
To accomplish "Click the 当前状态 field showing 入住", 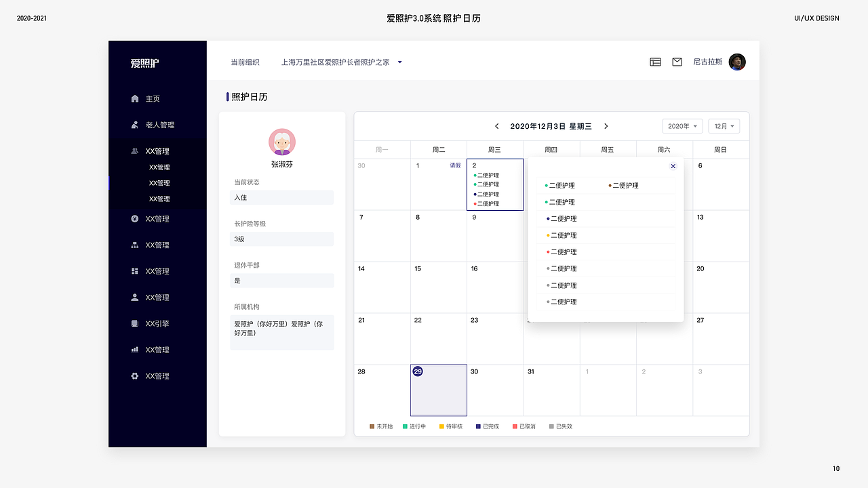I will click(x=282, y=197).
